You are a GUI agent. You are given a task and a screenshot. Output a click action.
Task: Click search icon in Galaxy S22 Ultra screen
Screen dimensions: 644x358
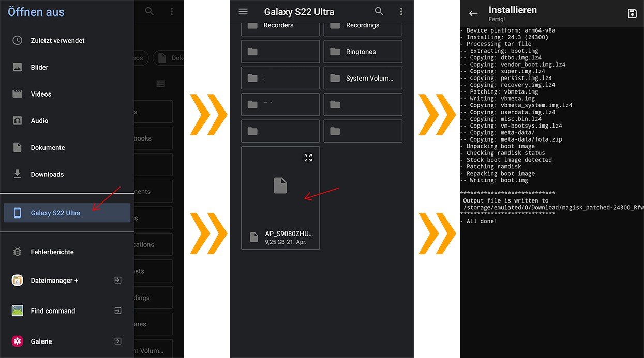(379, 11)
